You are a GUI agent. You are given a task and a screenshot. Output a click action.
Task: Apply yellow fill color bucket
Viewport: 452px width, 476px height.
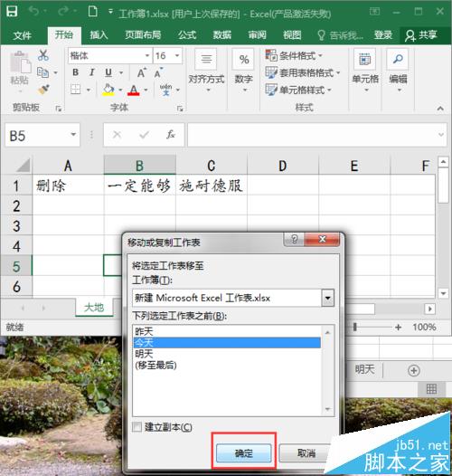[108, 90]
